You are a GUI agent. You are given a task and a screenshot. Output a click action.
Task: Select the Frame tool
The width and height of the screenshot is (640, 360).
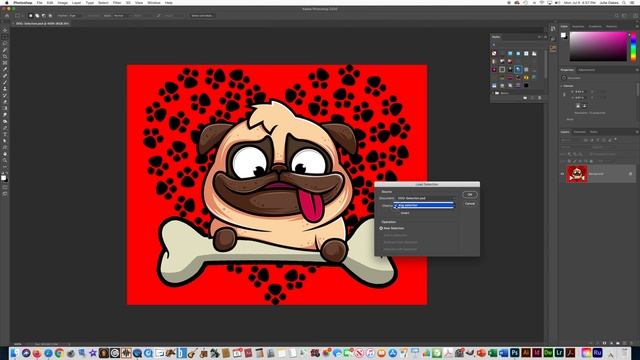tap(4, 62)
